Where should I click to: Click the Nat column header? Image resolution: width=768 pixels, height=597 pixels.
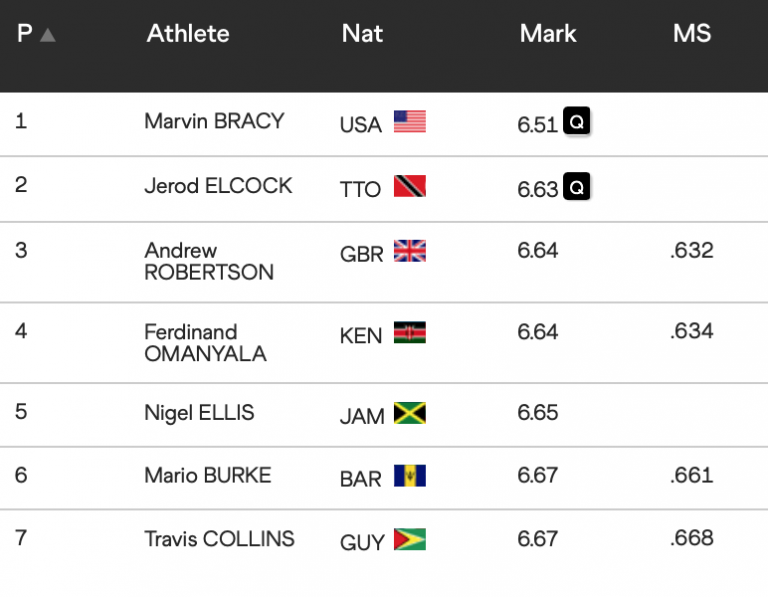pos(362,34)
